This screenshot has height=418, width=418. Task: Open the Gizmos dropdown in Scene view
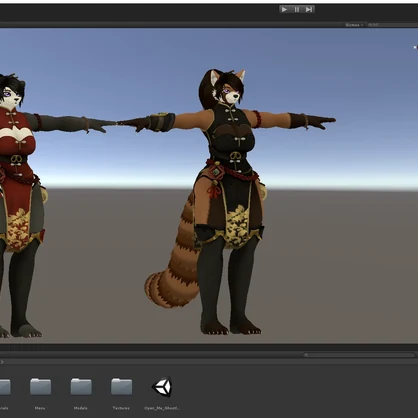(x=354, y=25)
